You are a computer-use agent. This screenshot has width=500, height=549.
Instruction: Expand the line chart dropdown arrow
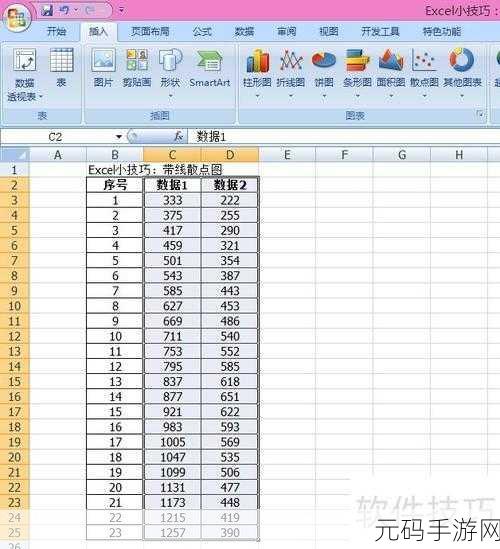pyautogui.click(x=291, y=96)
